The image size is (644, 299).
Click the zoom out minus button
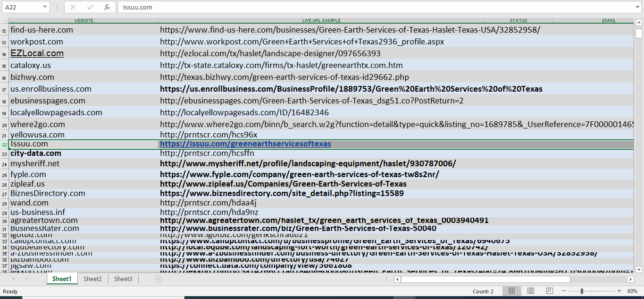tap(564, 291)
